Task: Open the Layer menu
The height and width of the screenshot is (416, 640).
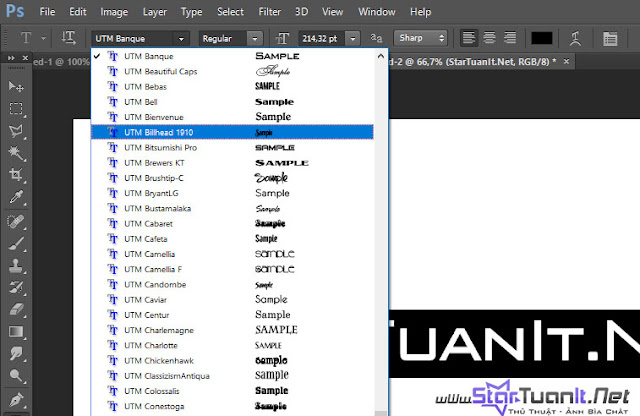Action: [x=154, y=12]
